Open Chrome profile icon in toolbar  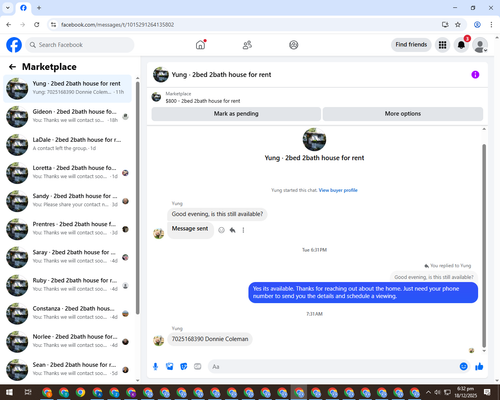pos(477,25)
